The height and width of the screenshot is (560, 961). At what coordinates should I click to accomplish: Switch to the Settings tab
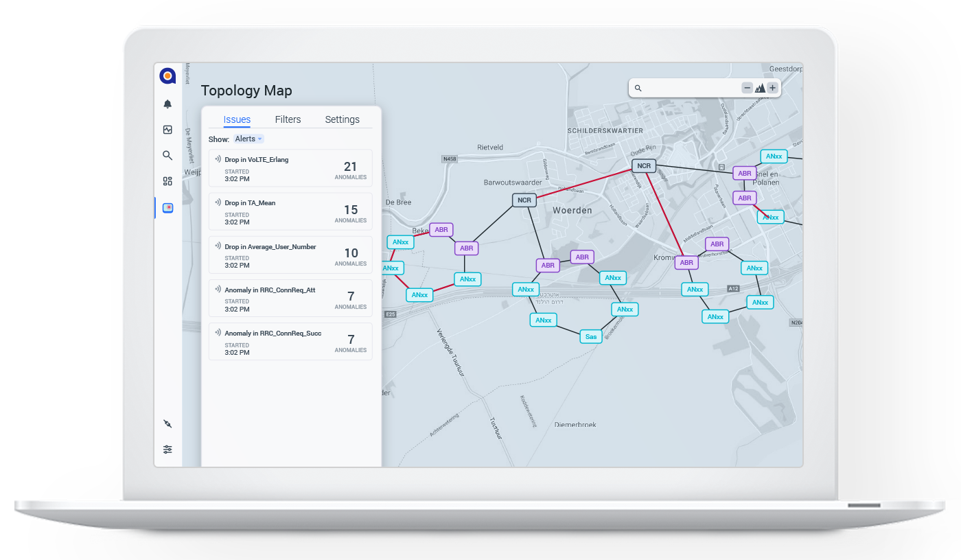click(342, 119)
